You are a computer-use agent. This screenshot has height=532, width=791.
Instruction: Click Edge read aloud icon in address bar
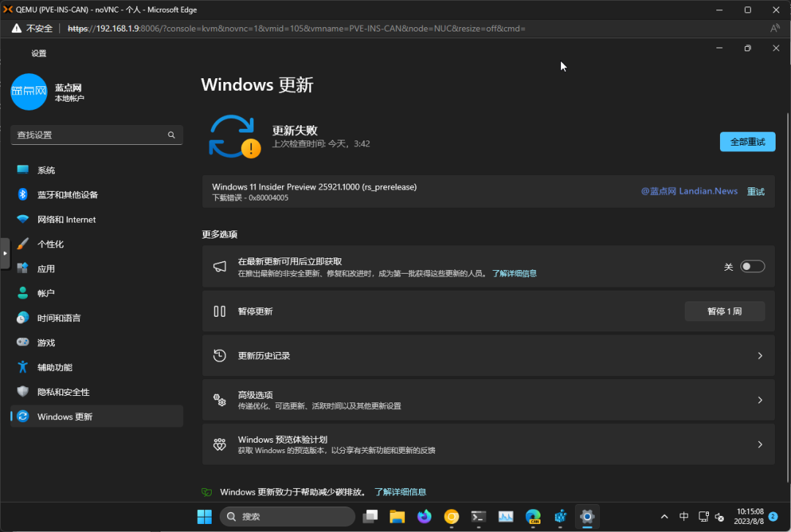pos(776,29)
